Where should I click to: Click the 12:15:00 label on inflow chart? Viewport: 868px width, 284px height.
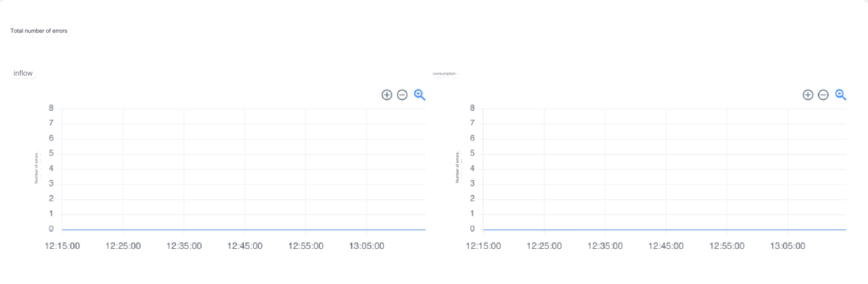click(x=62, y=246)
